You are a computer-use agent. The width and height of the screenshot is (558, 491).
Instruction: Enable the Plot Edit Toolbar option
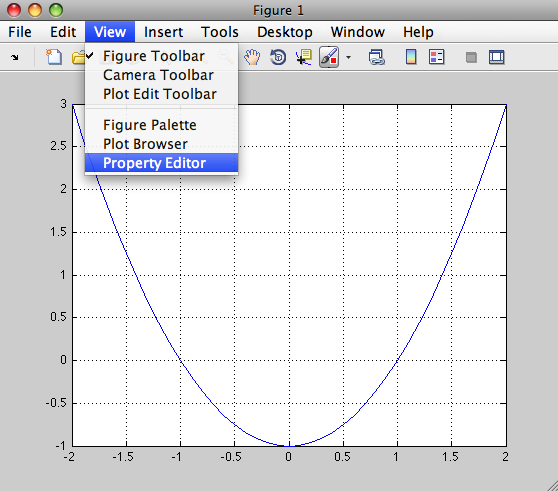[161, 94]
